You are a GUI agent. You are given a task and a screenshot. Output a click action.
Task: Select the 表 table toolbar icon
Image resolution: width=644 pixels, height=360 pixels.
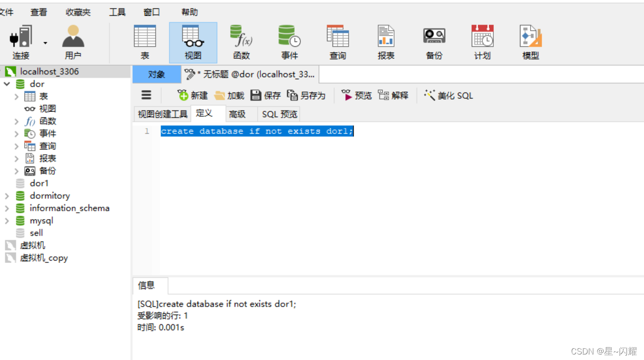(x=145, y=43)
